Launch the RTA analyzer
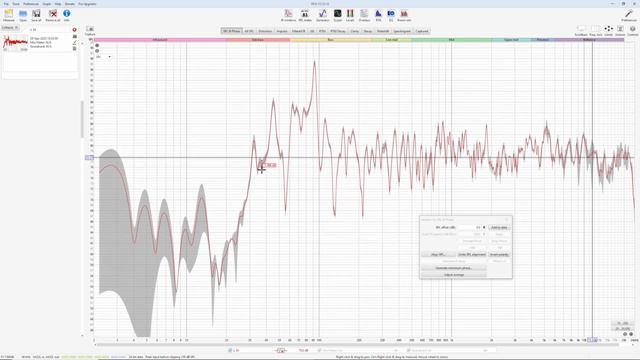The image size is (640, 360). [378, 15]
